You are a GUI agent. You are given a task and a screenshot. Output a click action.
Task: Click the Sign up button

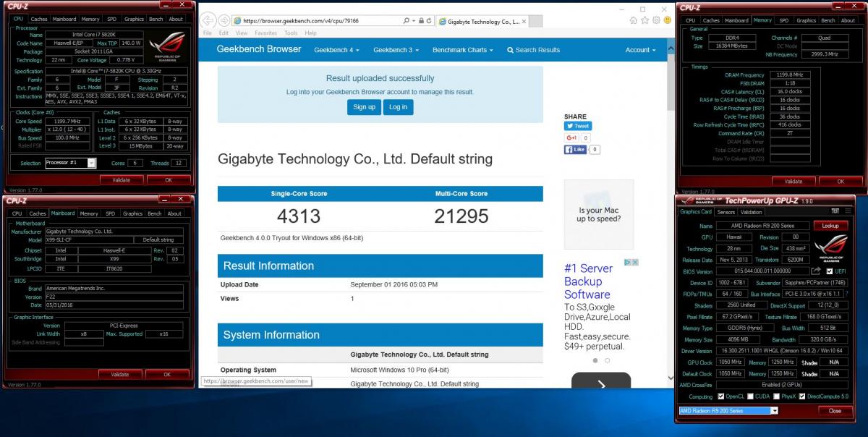(365, 107)
